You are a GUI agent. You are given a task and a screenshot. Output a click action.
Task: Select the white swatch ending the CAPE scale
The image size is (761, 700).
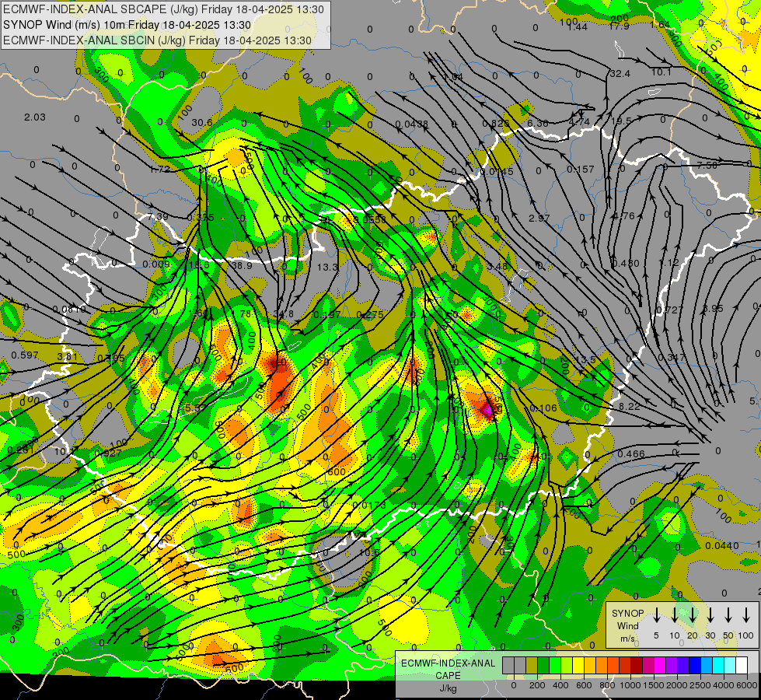pos(741,665)
